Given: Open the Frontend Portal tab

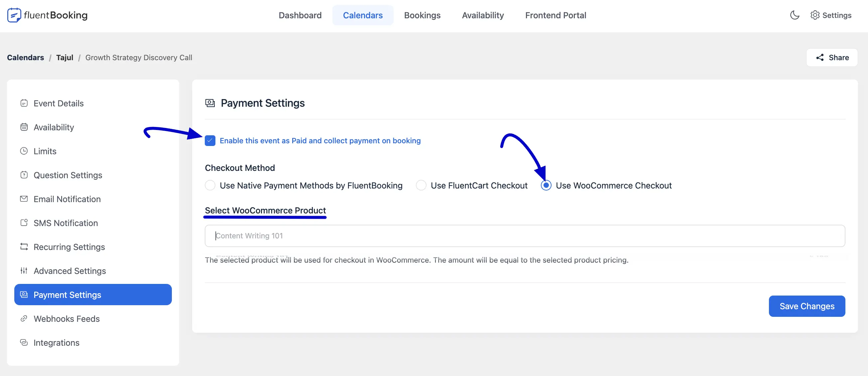Looking at the screenshot, I should pos(555,15).
